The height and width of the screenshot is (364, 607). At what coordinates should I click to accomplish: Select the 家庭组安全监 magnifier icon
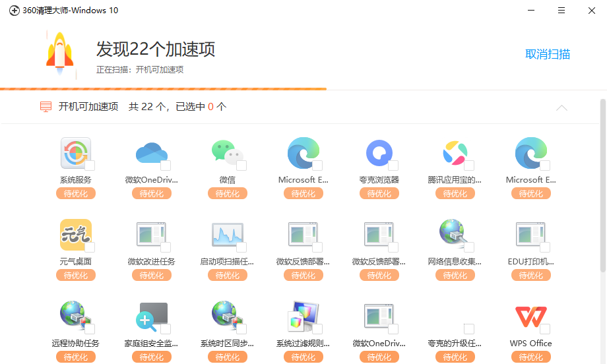[x=151, y=317]
